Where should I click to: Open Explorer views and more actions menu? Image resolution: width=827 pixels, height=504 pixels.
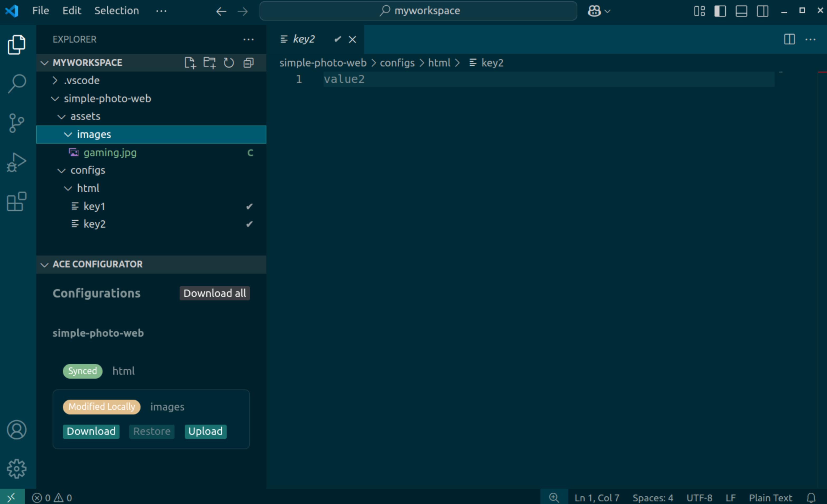[248, 40]
